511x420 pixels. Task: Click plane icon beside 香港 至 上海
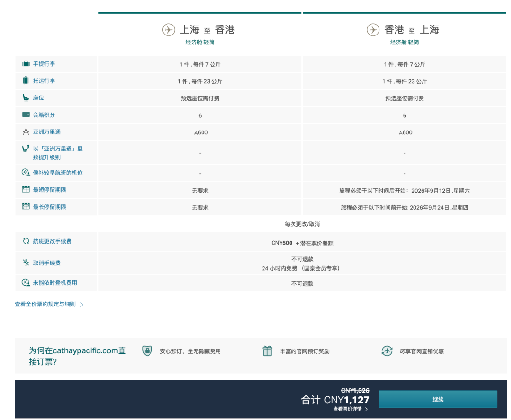pos(373,30)
